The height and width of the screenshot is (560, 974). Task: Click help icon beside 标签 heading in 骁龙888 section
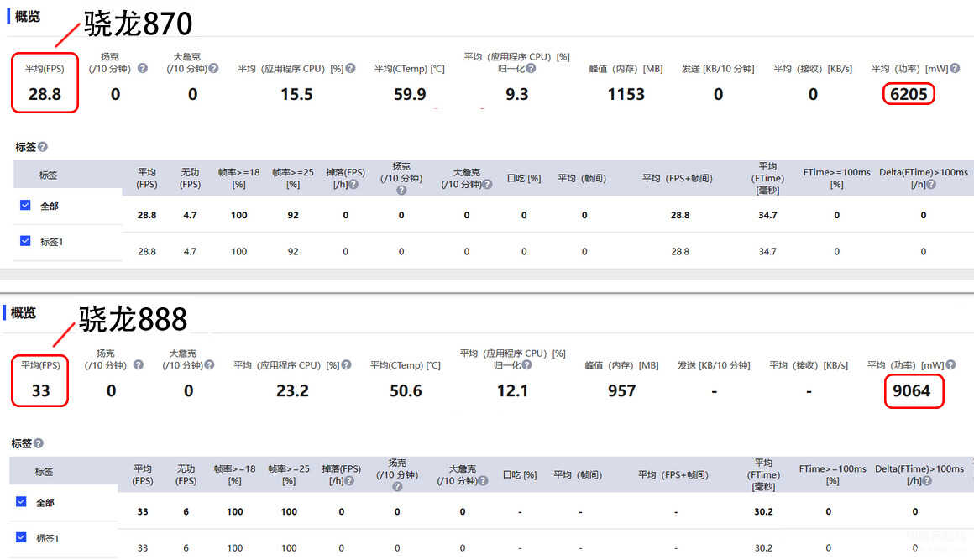click(39, 443)
